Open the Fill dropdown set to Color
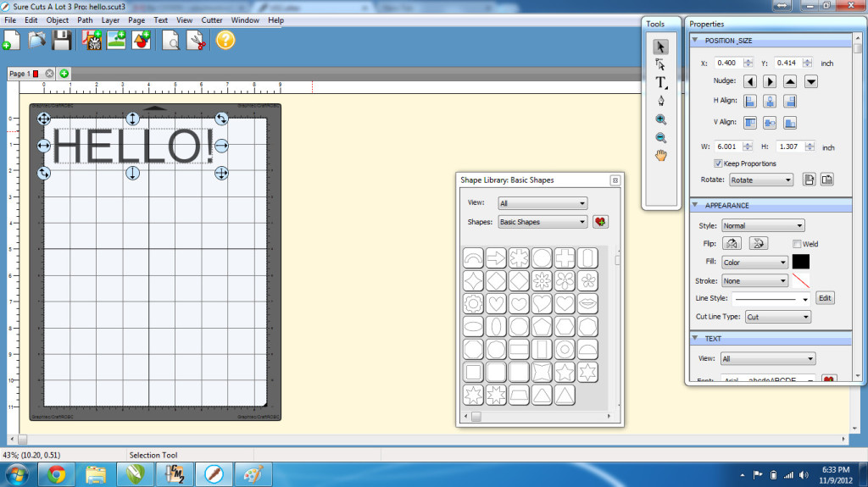Screen dimensions: 868x487 [754, 263]
